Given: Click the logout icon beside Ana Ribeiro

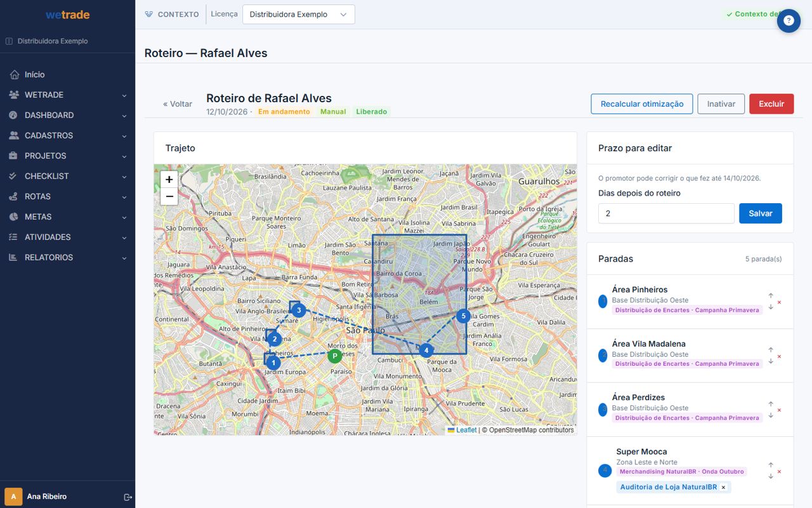Looking at the screenshot, I should coord(128,497).
